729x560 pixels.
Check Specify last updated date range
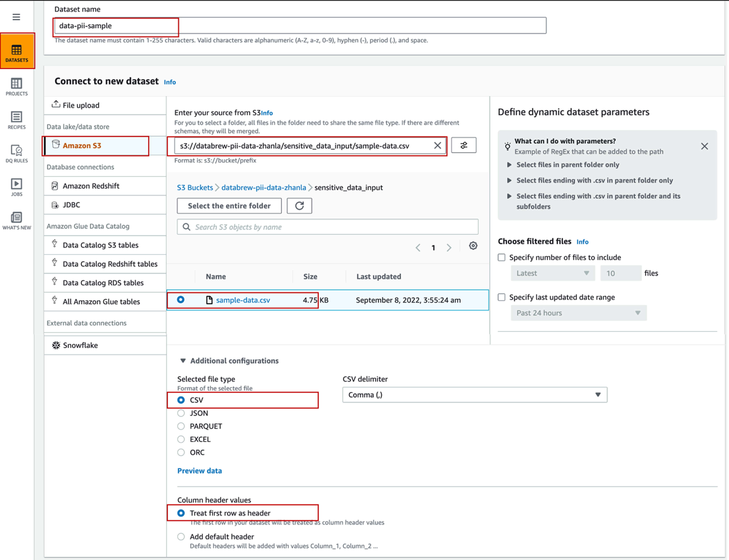click(502, 297)
